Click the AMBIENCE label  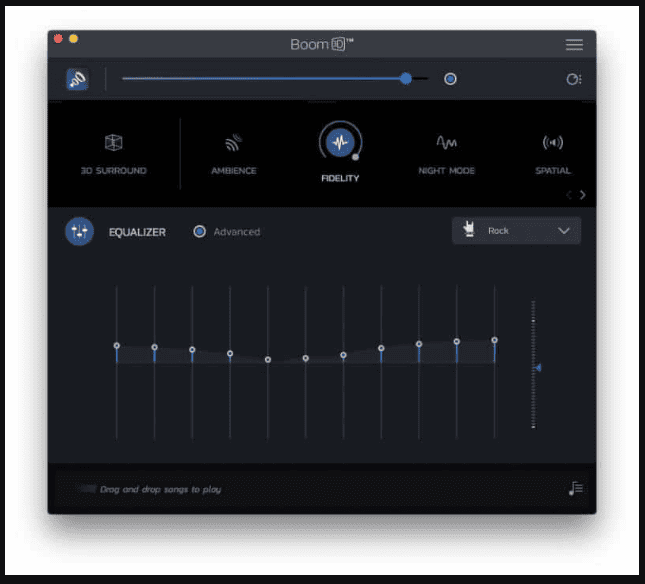234,171
